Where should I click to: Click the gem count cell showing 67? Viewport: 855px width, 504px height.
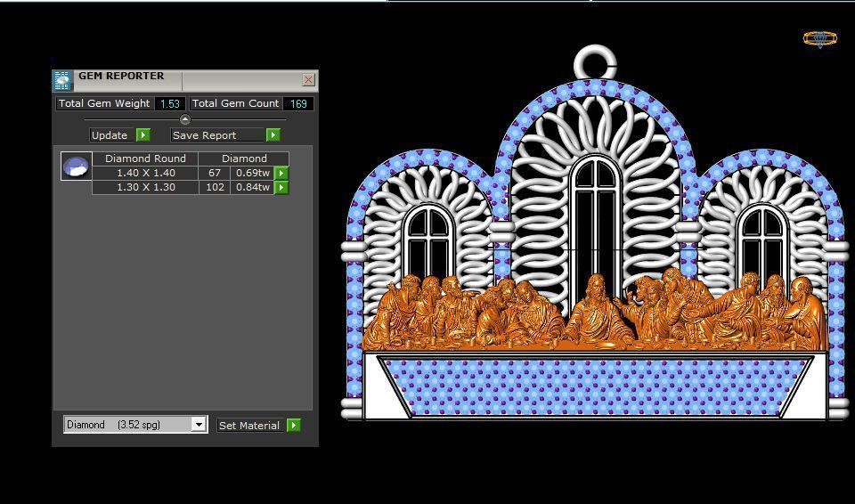tap(215, 173)
